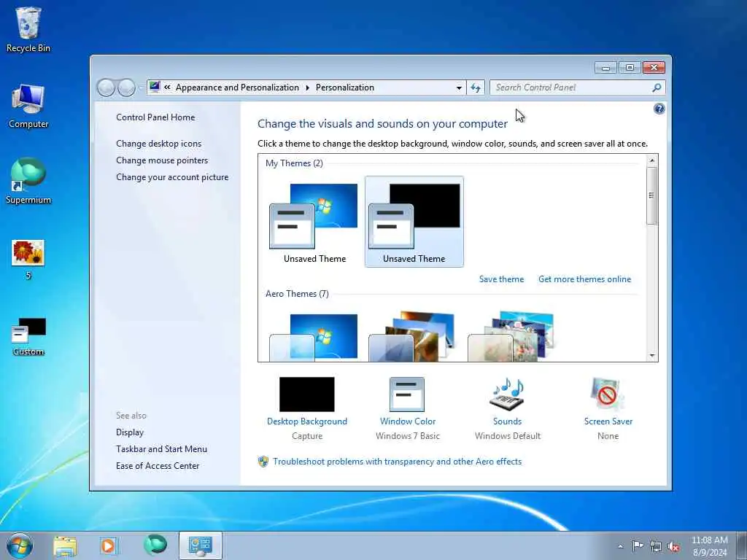Viewport: 747px width, 560px height.
Task: Open Screen Saver settings icon
Action: 607,394
